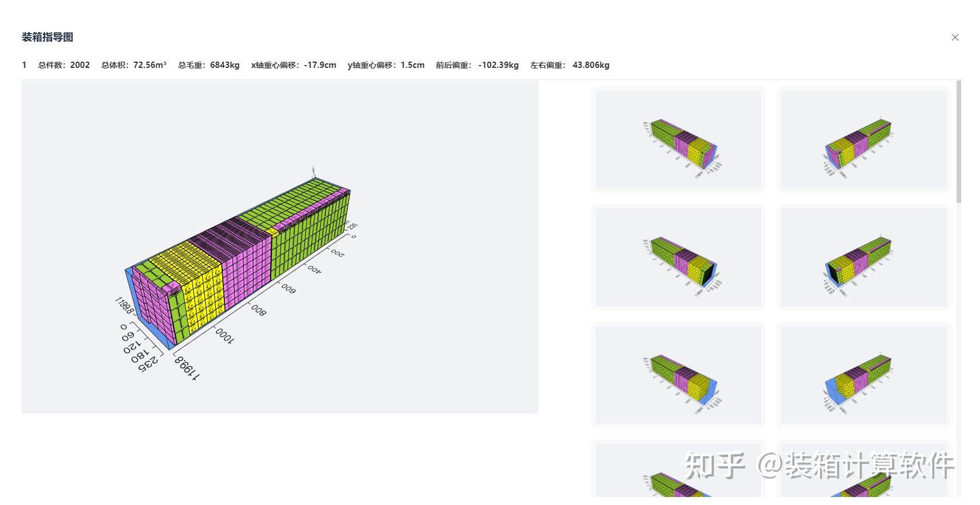Viewport: 980px width, 505px height.
Task: Select the second-row right thumbnail with black end
Action: pos(863,257)
